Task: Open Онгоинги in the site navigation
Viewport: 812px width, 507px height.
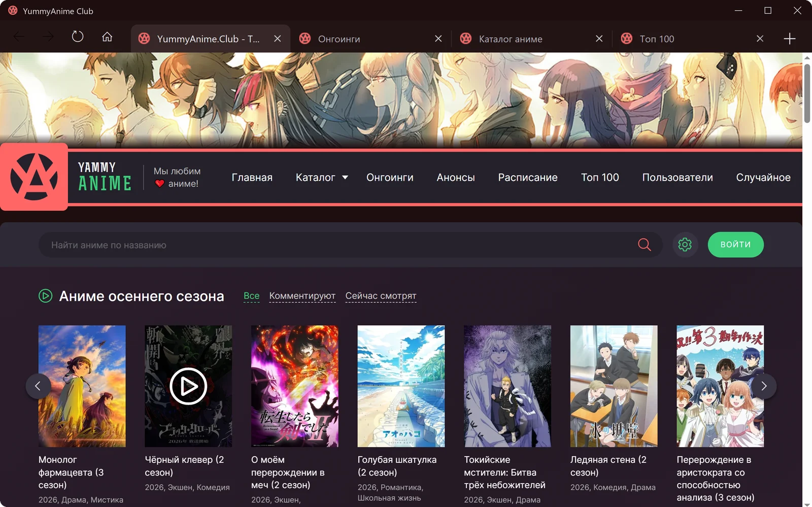Action: click(x=390, y=178)
